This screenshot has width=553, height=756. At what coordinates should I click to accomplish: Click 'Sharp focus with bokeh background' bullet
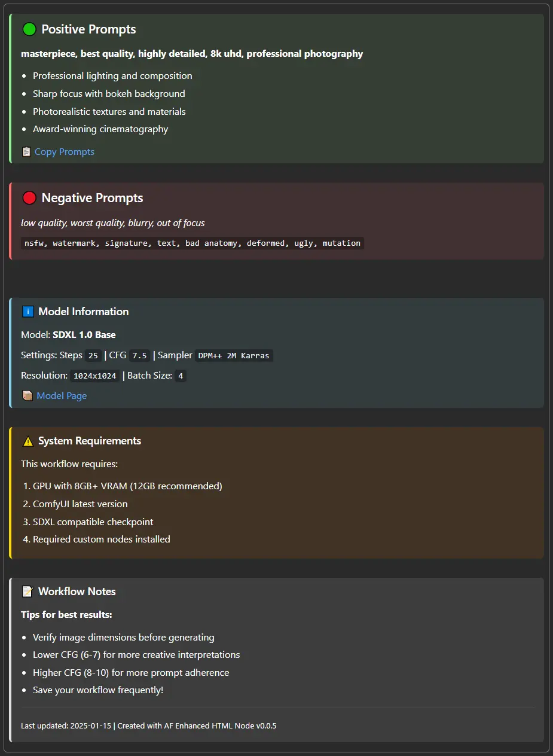[109, 94]
